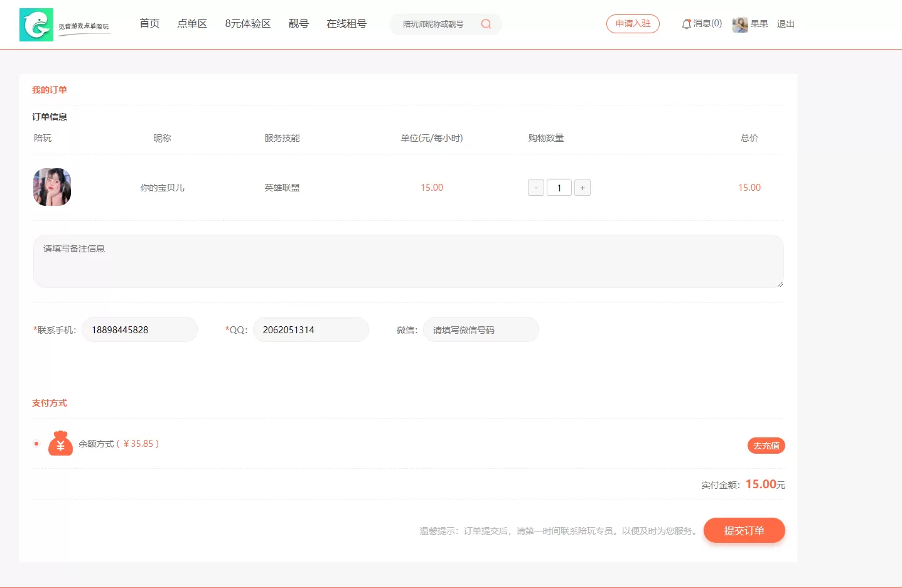Screen dimensions: 902x588
Task: Click the search magnifier icon
Action: [486, 24]
